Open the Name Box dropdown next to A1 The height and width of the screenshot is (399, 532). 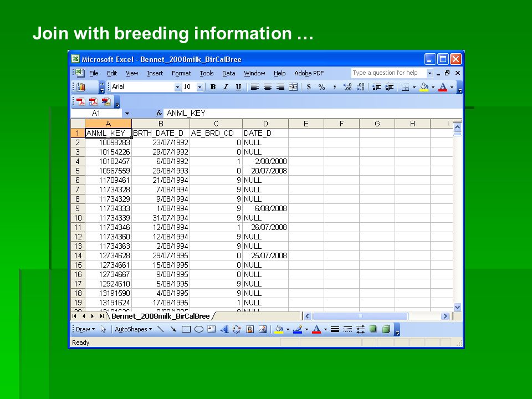tap(127, 113)
